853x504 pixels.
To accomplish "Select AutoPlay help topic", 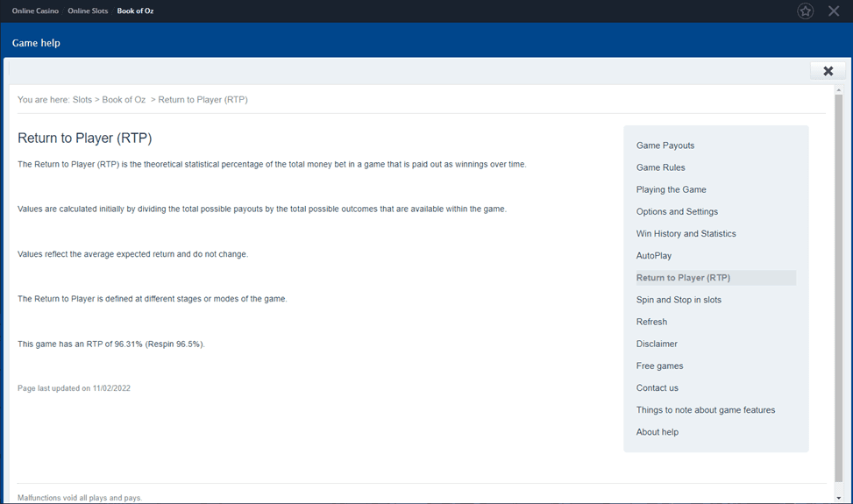I will point(654,256).
